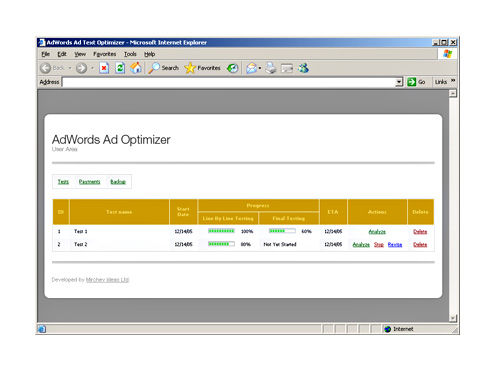This screenshot has height=375, width=500.
Task: Open the Edit menu
Action: tap(62, 54)
